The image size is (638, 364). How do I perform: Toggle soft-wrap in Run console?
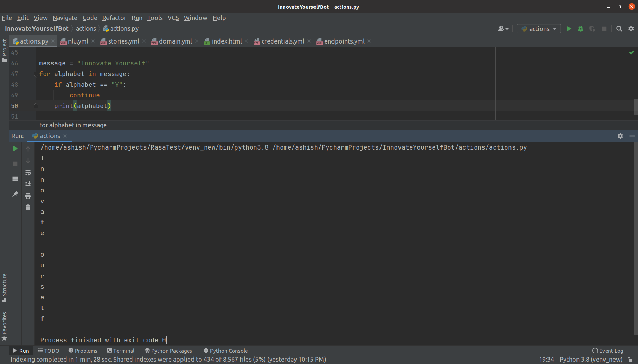[28, 172]
